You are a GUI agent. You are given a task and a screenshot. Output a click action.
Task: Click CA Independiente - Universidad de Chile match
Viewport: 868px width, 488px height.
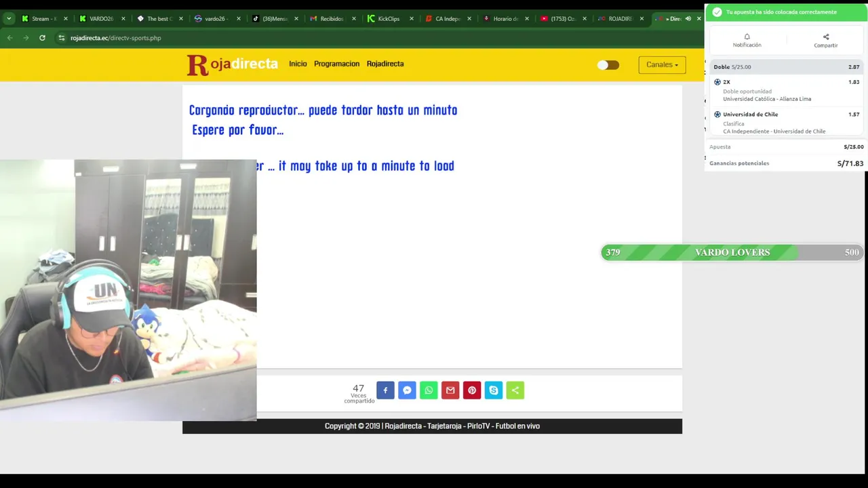[774, 131]
